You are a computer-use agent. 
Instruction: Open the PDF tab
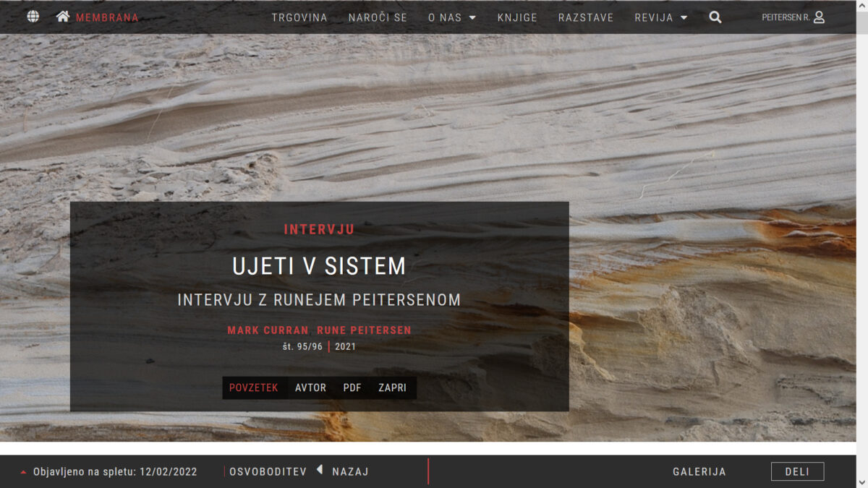point(352,388)
